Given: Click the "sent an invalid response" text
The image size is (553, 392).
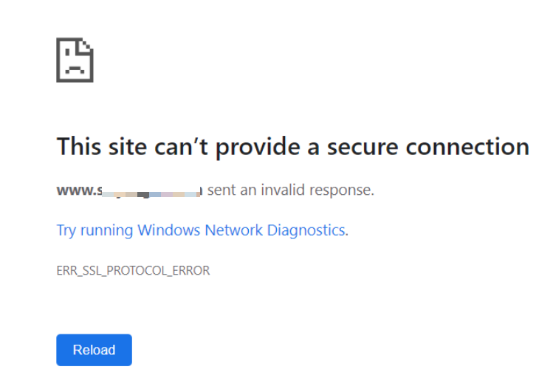Looking at the screenshot, I should click(x=291, y=190).
